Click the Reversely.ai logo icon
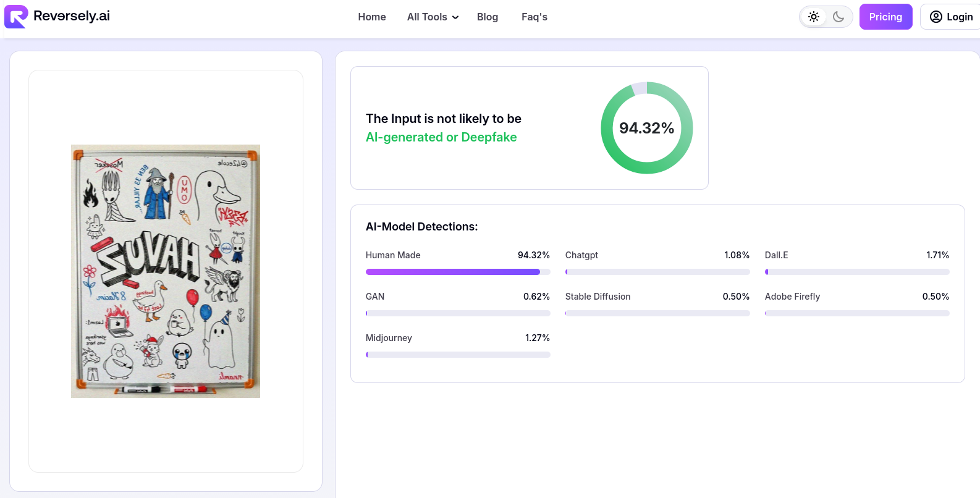The image size is (980, 498). pos(16,17)
